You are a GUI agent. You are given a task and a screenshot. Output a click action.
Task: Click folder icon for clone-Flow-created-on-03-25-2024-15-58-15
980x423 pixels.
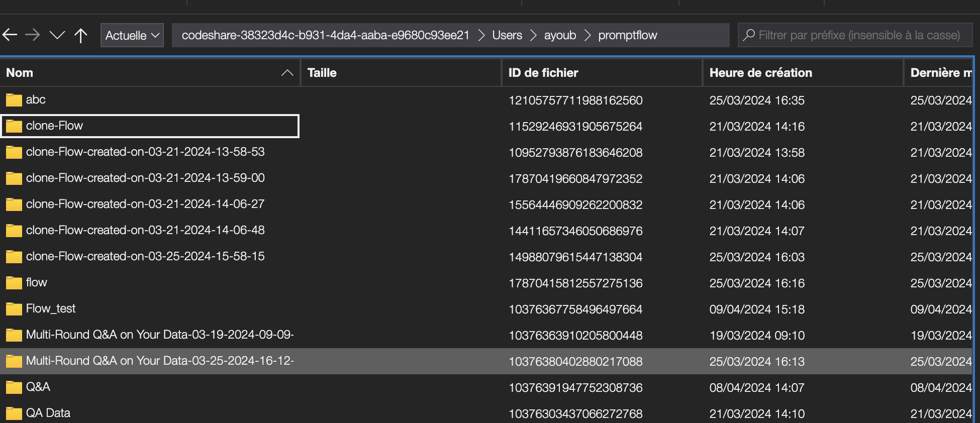14,257
